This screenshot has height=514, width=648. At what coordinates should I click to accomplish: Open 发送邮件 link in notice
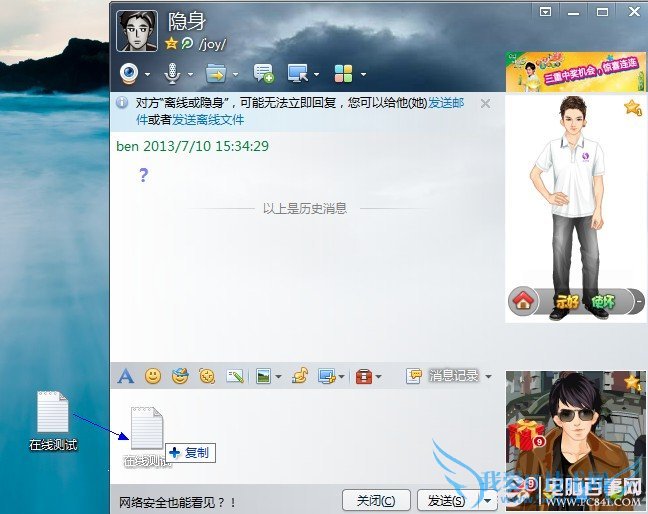coord(446,102)
